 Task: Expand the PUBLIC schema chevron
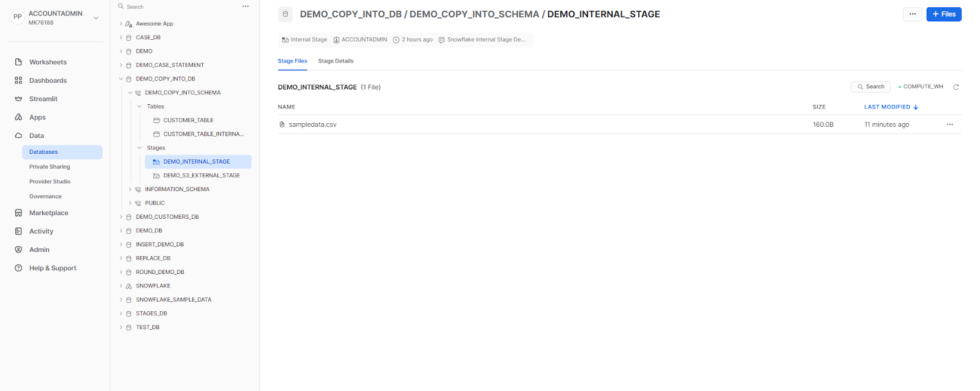coord(130,202)
